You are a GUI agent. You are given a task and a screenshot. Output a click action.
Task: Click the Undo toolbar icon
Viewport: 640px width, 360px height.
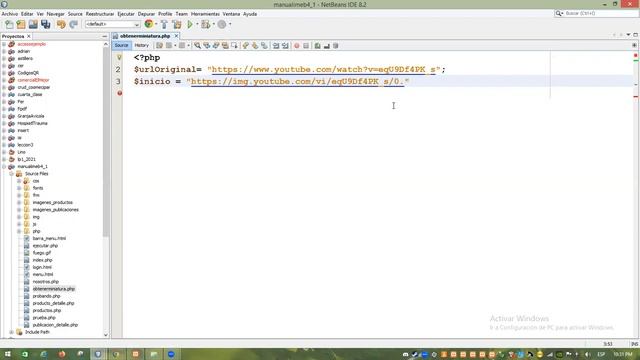(x=61, y=24)
